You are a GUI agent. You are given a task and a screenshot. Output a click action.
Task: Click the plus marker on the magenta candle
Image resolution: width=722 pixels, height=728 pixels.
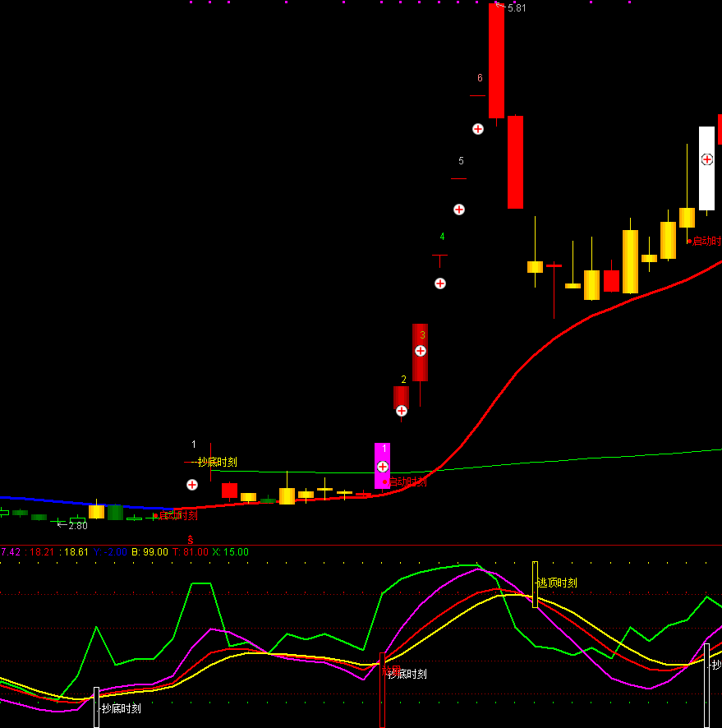point(383,467)
